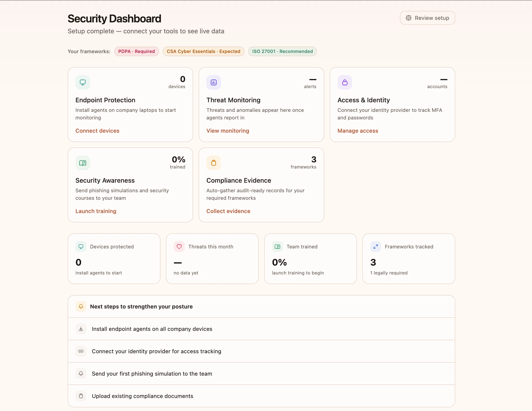Follow the Connect devices link
Screen dimensions: 532x411
point(97,131)
